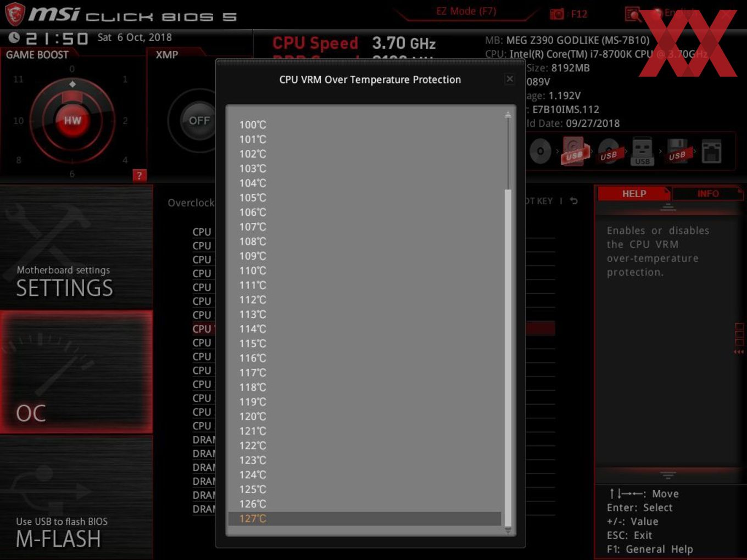
Task: Pick the 112°C protection value
Action: 365,300
